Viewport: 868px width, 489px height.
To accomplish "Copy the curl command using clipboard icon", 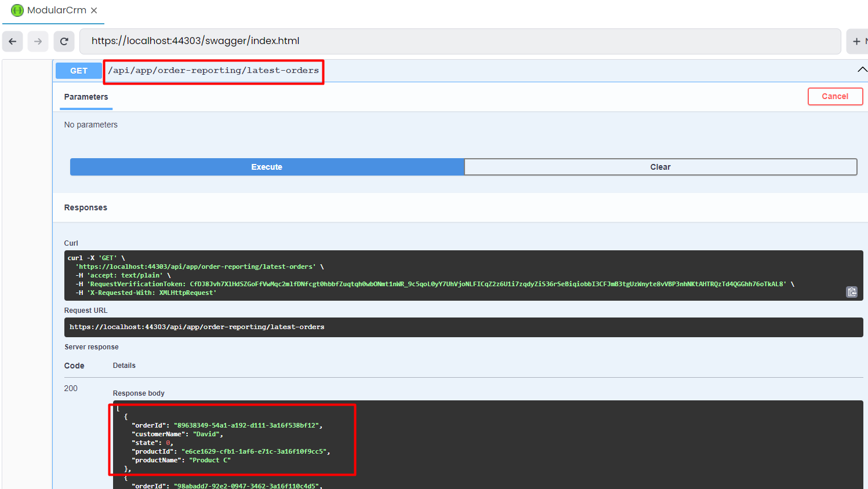I will (851, 292).
